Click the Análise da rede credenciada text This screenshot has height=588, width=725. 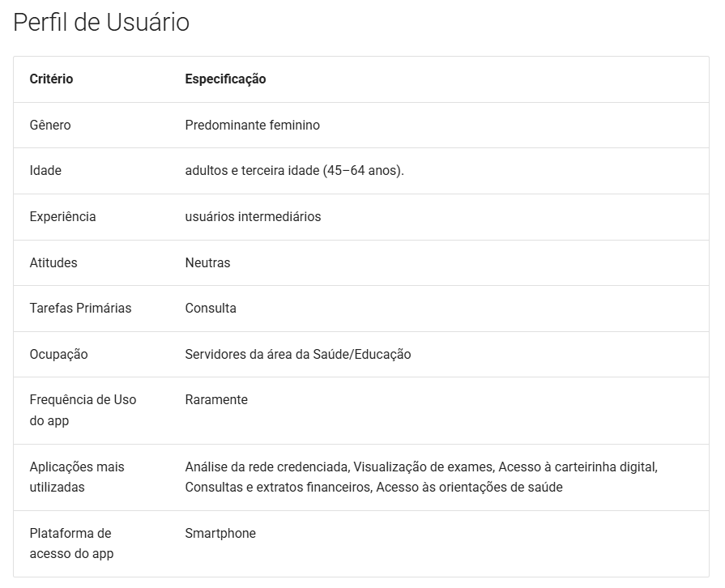click(x=267, y=467)
